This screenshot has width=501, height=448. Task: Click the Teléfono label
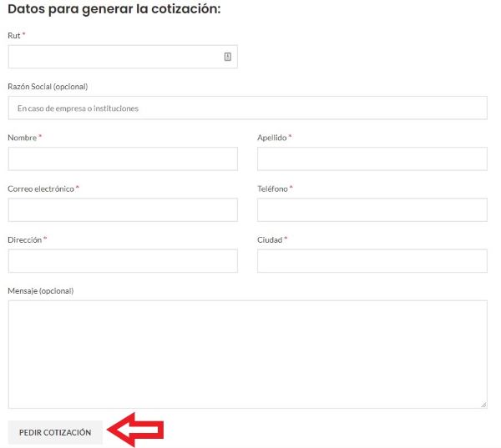(272, 189)
